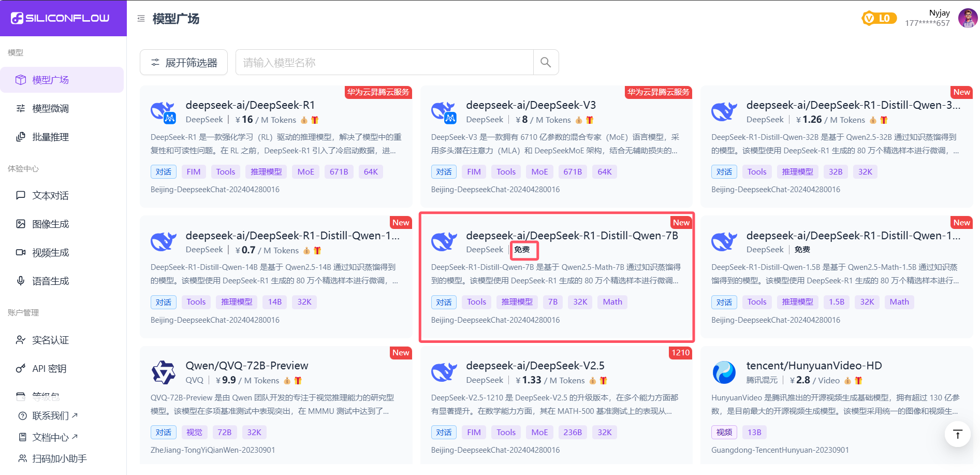Click the microphone voice generation icon

21,281
